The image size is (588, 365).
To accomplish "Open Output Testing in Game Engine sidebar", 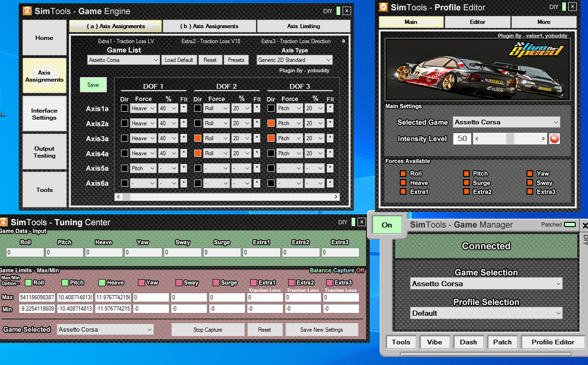I will (45, 152).
